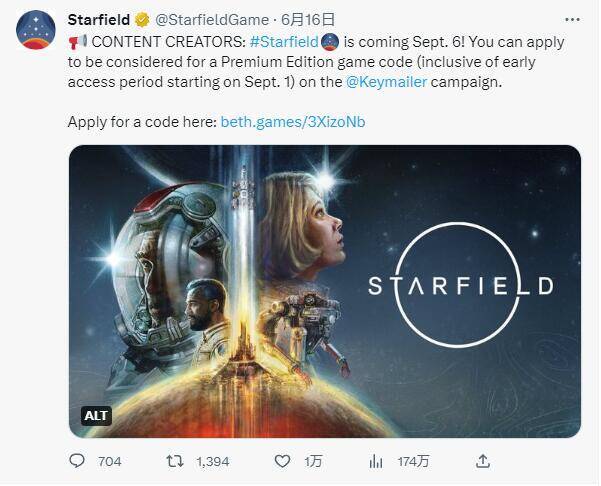This screenshot has height=486, width=601.
Task: Click the 1万 likes count
Action: pyautogui.click(x=313, y=461)
